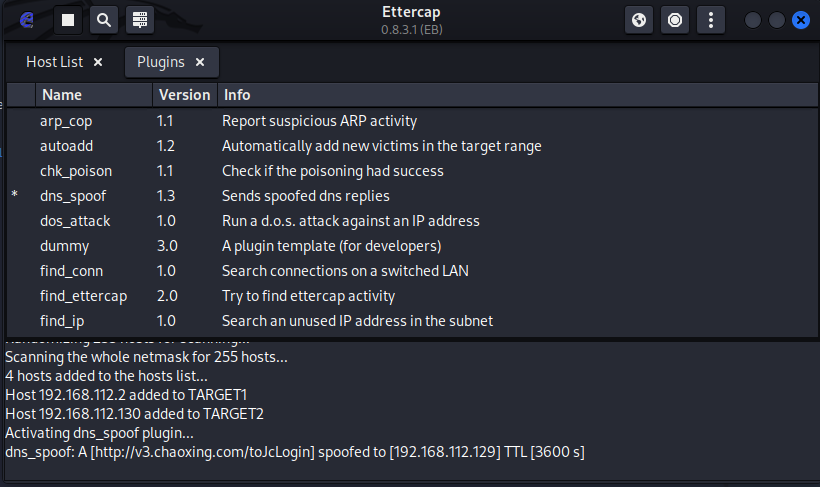Image resolution: width=820 pixels, height=487 pixels.
Task: Stop sniffing with the square stop button
Action: tap(68, 19)
